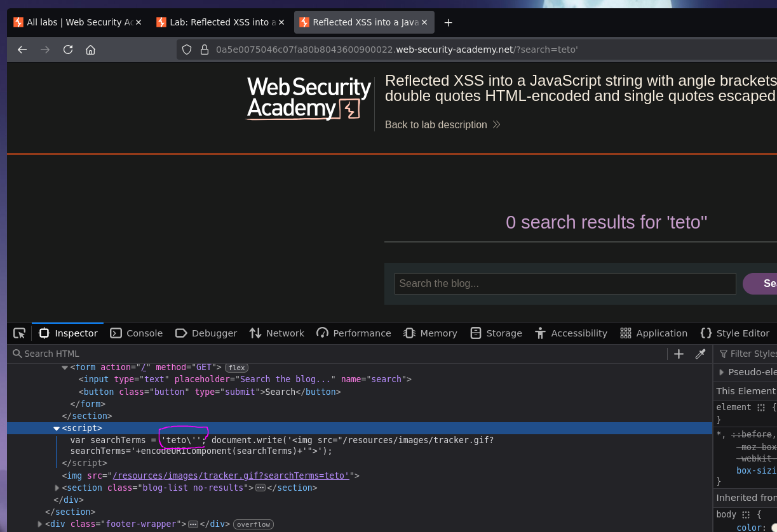The image size is (777, 532).
Task: Click the tracking protection shield icon
Action: click(187, 50)
